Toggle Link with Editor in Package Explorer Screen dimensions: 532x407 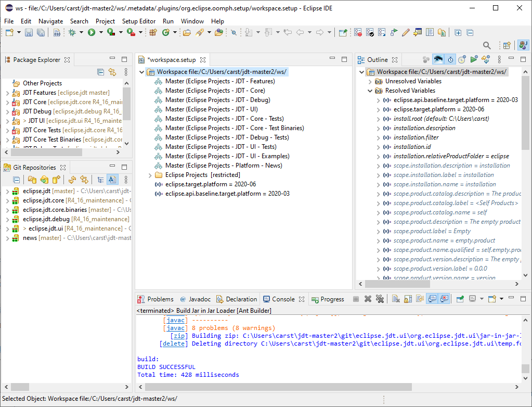click(112, 72)
